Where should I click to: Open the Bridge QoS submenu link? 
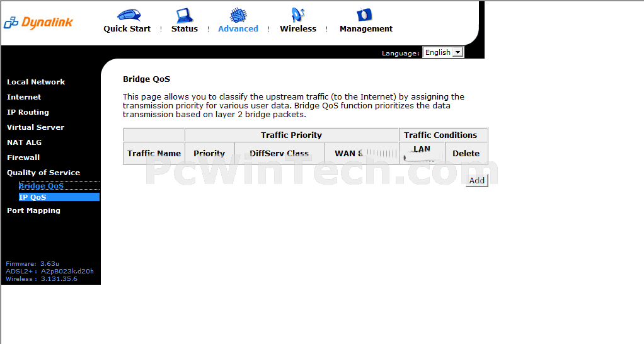41,186
